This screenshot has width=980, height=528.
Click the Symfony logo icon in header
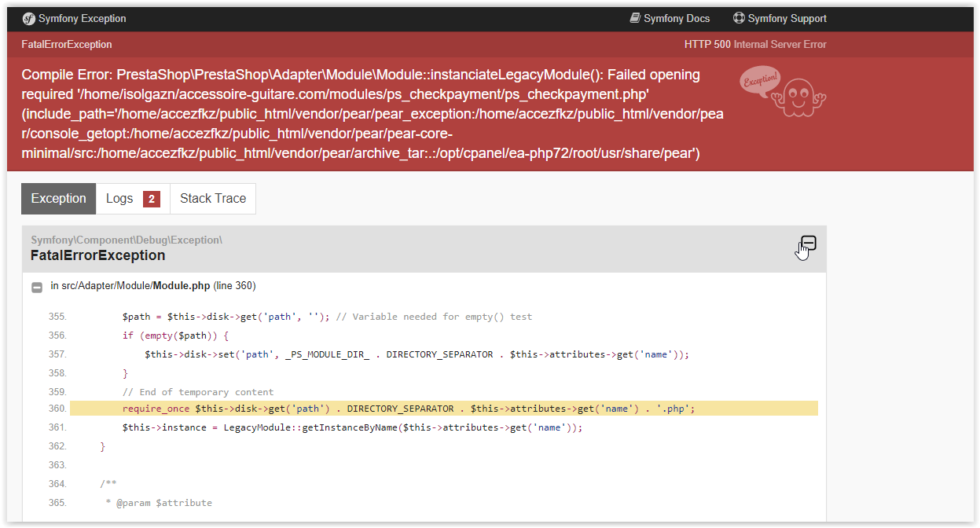click(x=28, y=19)
